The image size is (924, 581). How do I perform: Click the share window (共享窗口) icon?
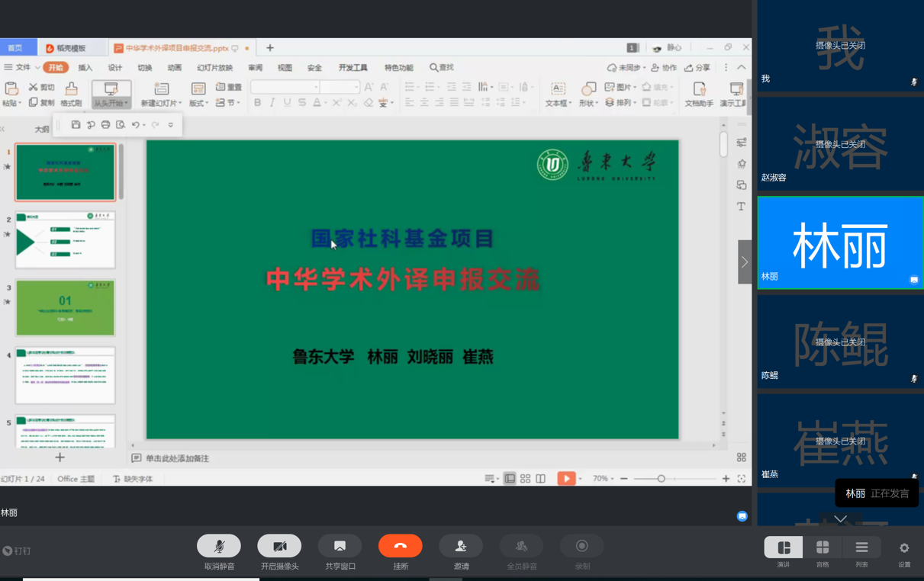coord(340,547)
